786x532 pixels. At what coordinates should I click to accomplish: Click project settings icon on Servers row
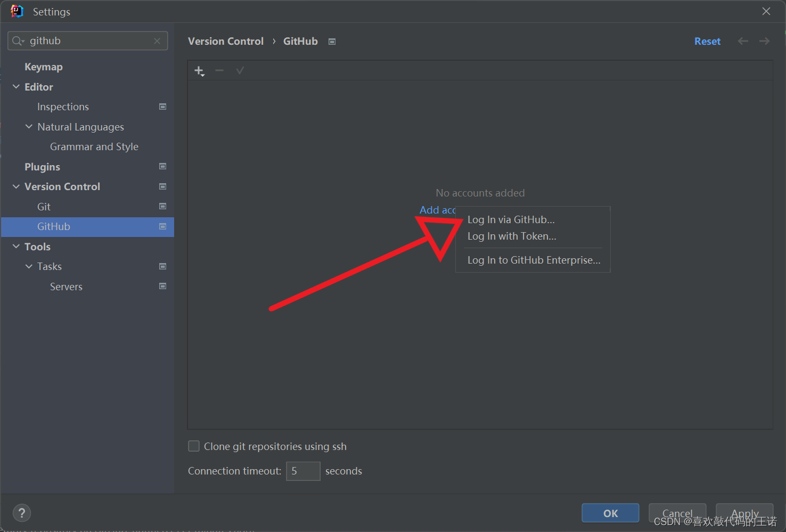point(163,286)
